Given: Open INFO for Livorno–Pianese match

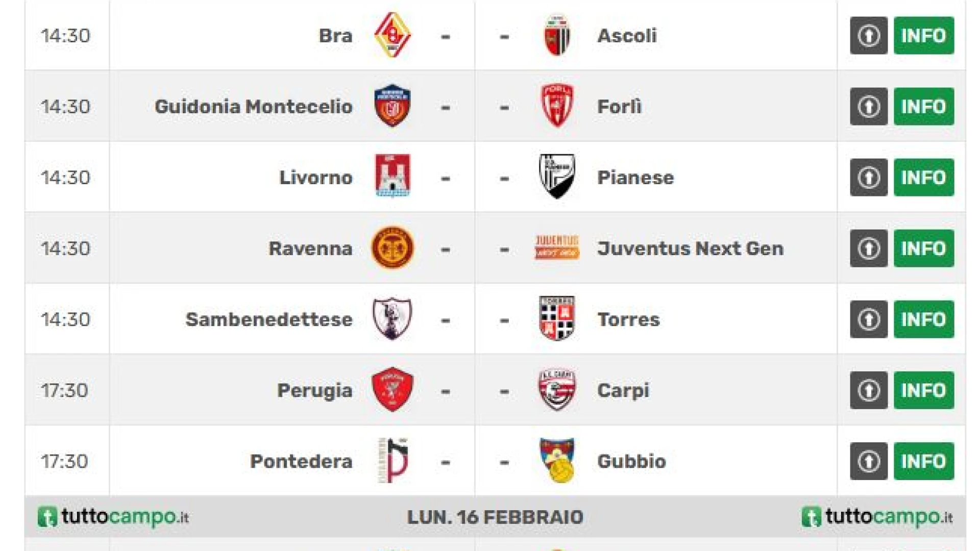Looking at the screenshot, I should tap(923, 178).
